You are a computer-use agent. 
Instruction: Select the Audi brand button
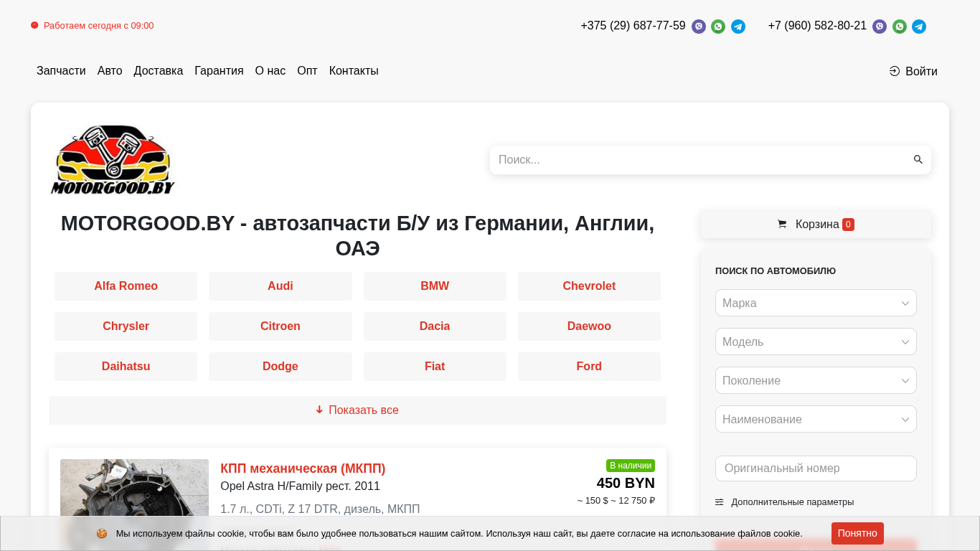click(x=281, y=286)
